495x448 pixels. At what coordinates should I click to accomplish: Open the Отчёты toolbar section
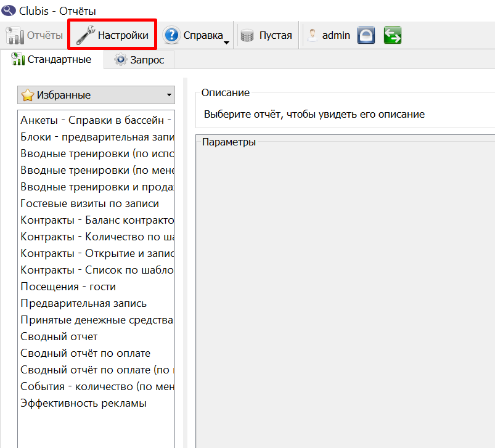click(x=34, y=35)
